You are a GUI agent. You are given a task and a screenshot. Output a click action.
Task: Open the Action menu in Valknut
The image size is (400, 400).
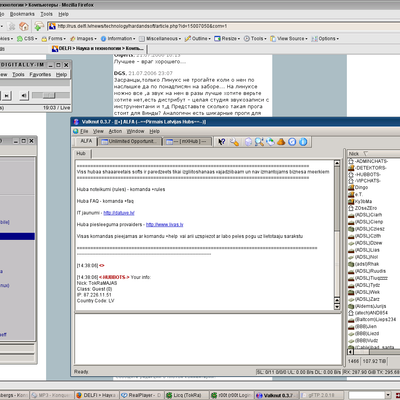[115, 131]
